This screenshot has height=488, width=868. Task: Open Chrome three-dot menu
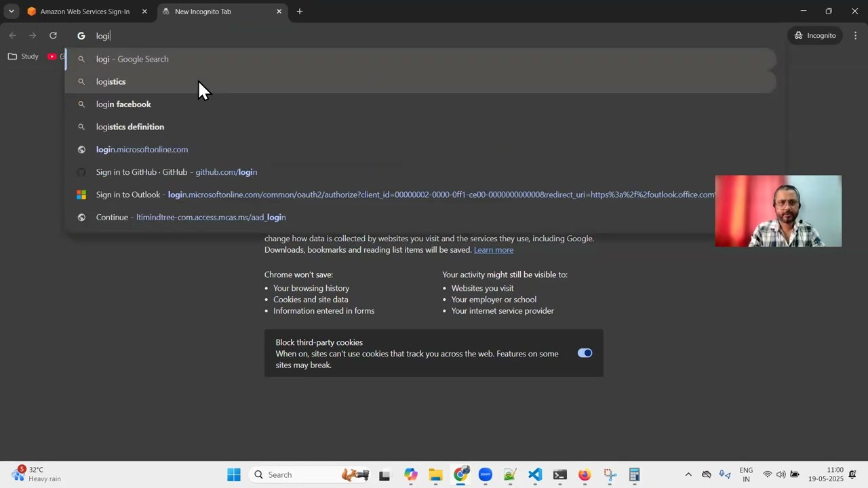tap(855, 35)
